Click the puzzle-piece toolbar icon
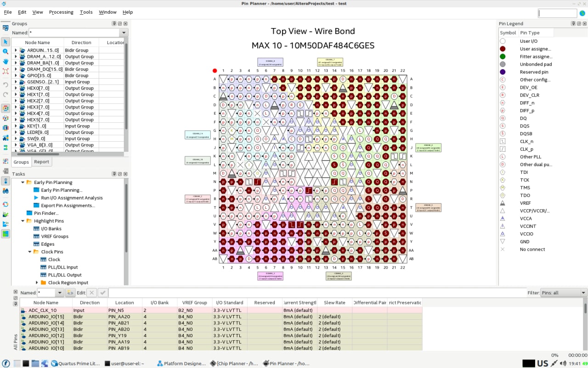This screenshot has width=588, height=368. [6, 138]
